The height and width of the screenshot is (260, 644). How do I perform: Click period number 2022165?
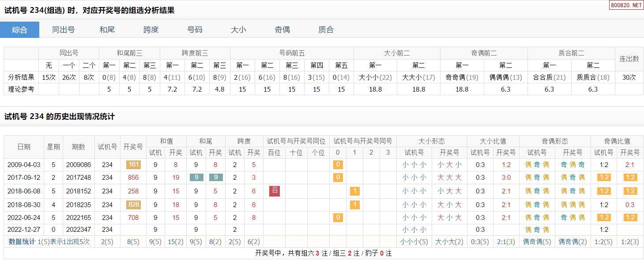[x=79, y=218]
